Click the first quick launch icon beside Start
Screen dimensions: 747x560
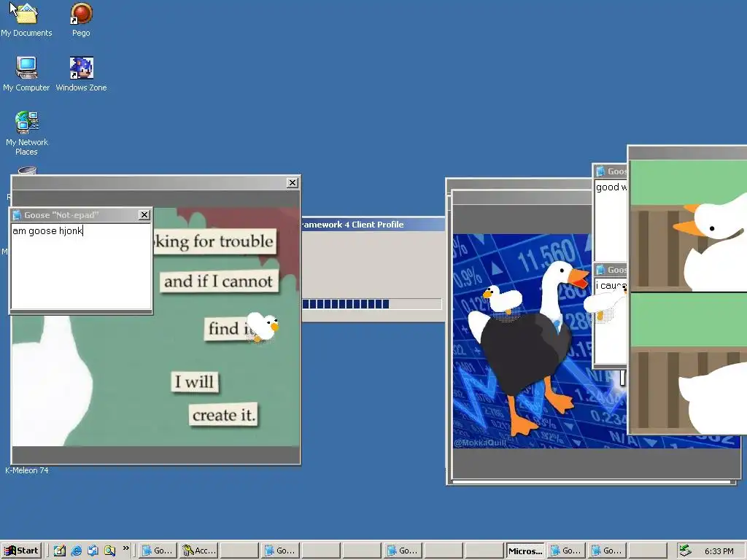click(x=60, y=551)
